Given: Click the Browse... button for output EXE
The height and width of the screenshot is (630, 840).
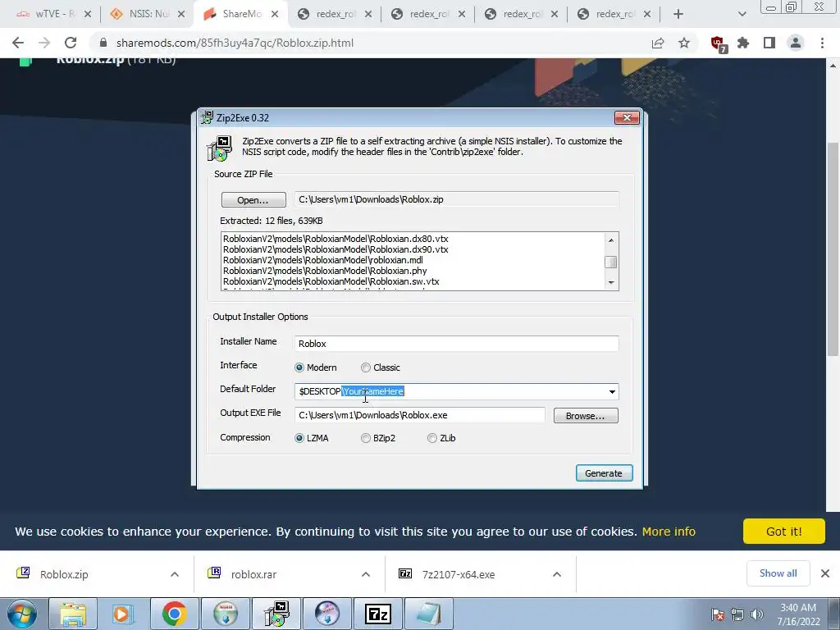Looking at the screenshot, I should (x=585, y=416).
